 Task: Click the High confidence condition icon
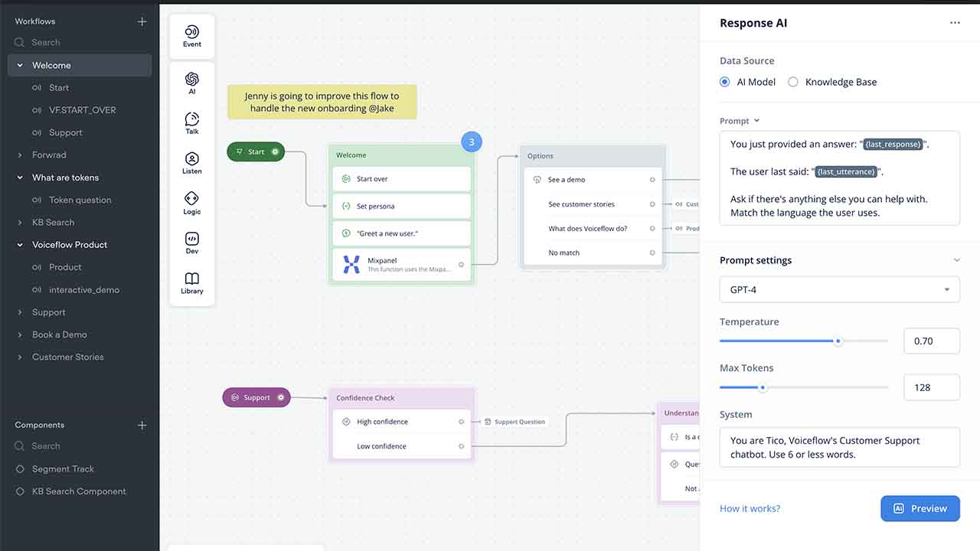coord(346,422)
